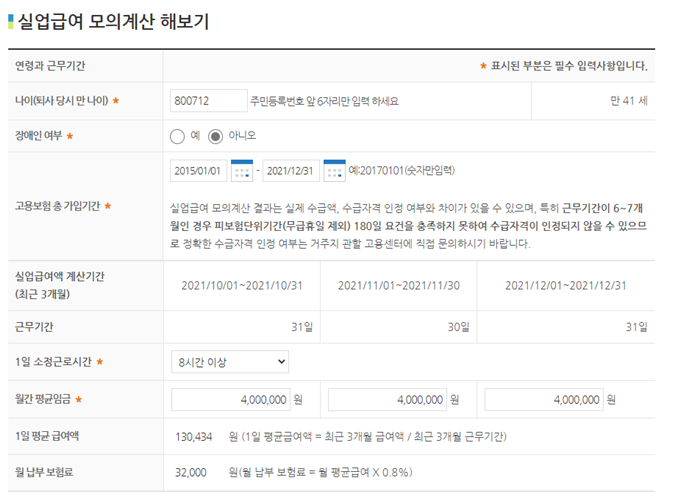Click the daily average value '130,434'

[x=193, y=437]
